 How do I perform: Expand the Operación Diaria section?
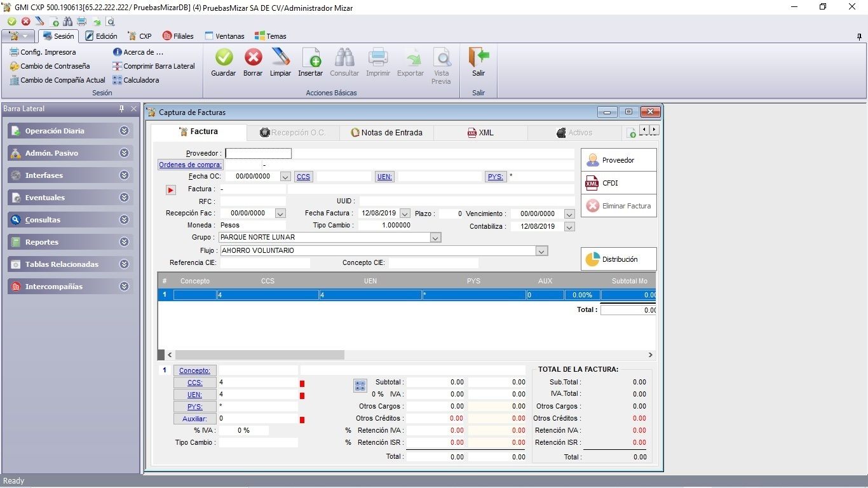click(124, 131)
